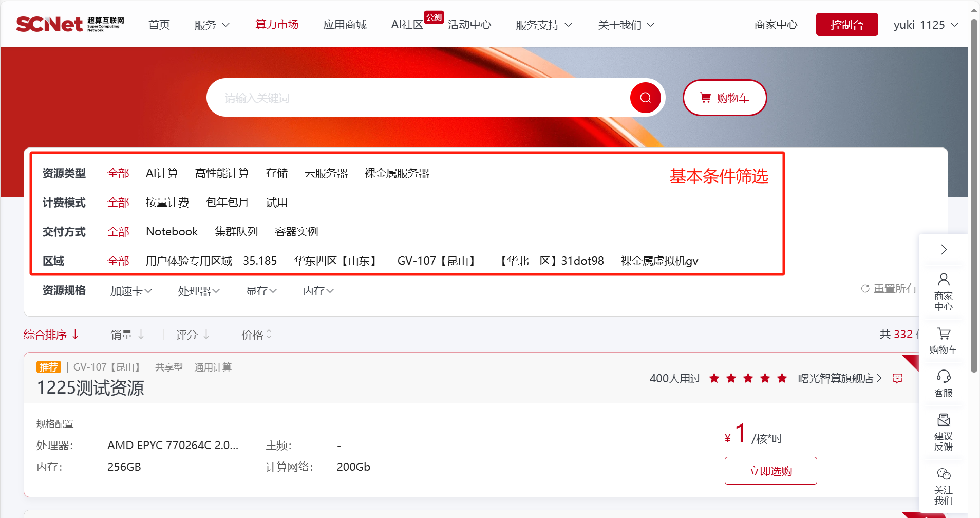Click the feedback smiley icon beside 曙光智算旗舰店
This screenshot has height=518, width=980.
click(x=897, y=379)
